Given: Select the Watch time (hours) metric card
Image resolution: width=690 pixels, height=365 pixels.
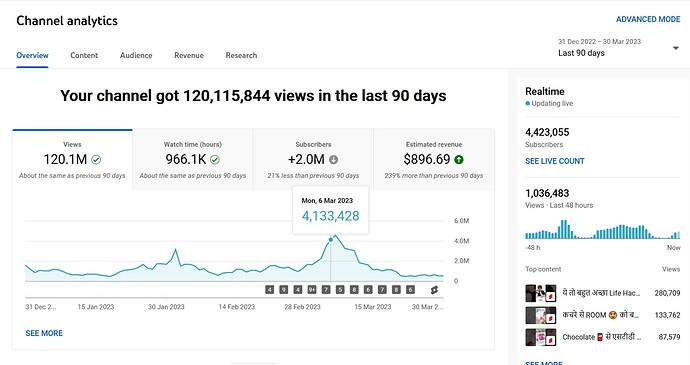Looking at the screenshot, I should pyautogui.click(x=193, y=160).
